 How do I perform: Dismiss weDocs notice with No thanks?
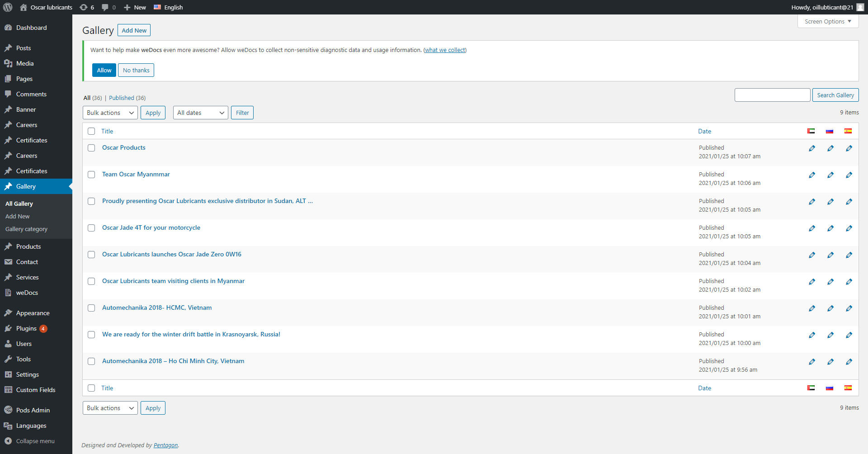coord(136,70)
